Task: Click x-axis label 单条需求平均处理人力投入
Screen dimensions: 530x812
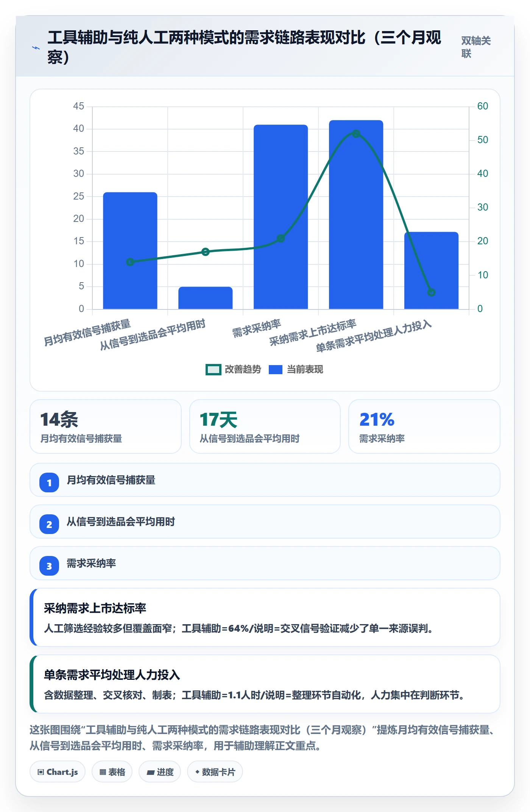Action: (374, 336)
